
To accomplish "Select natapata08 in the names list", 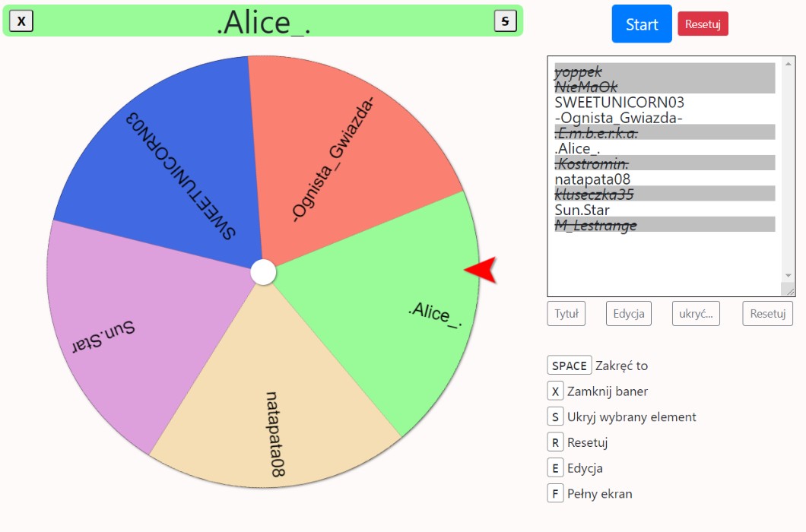I will coord(592,179).
